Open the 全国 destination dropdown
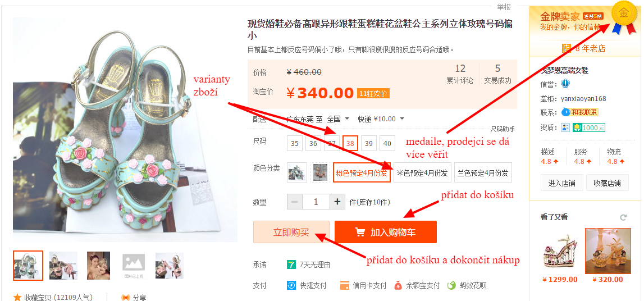This screenshot has width=644, height=301. click(x=339, y=119)
